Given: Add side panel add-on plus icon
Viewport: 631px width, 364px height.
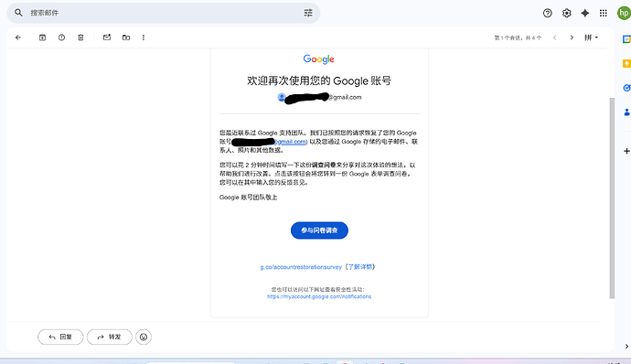Looking at the screenshot, I should coord(626,151).
